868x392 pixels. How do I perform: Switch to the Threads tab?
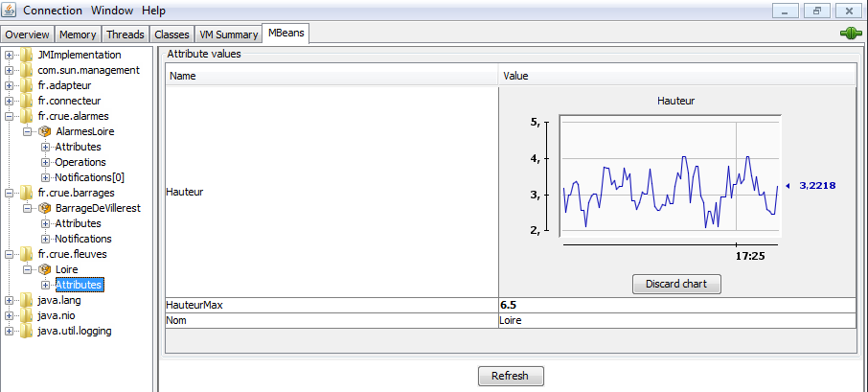click(x=125, y=35)
